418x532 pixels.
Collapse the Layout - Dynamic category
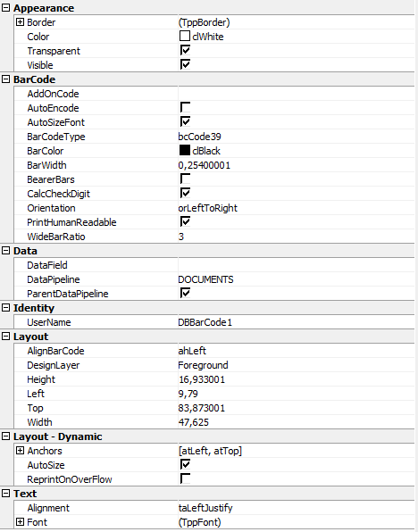coord(5,436)
